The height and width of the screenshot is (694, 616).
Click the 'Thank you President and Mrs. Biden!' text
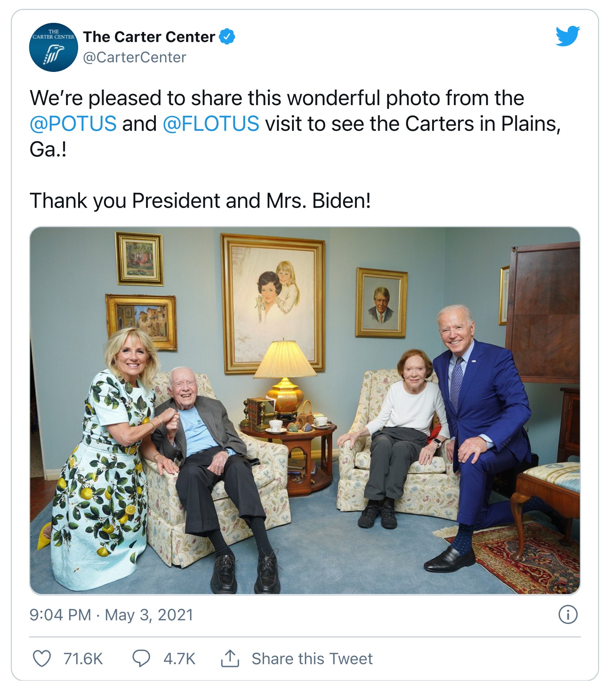click(200, 201)
